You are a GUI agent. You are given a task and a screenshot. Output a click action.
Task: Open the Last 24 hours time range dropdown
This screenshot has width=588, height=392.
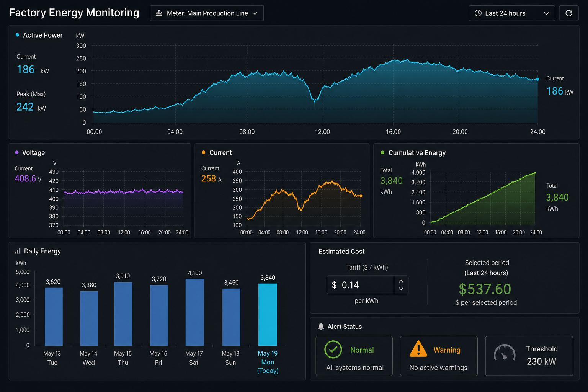[x=511, y=13]
